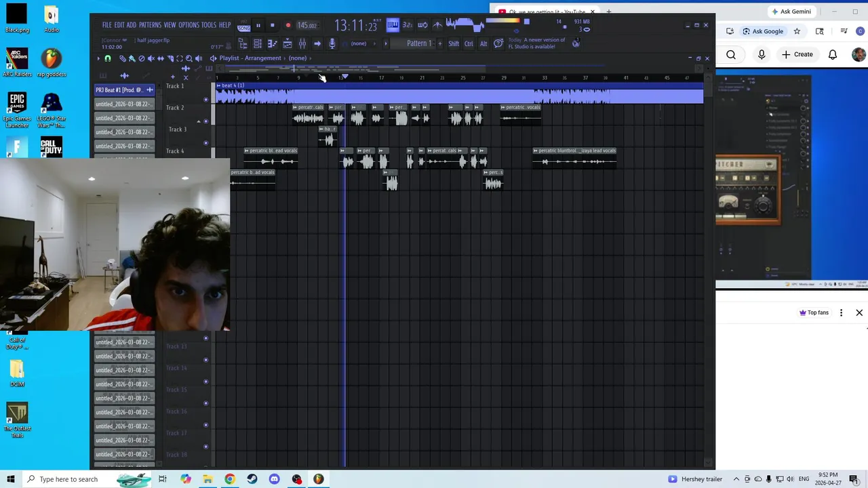Click the YouTube voice search microphone
The height and width of the screenshot is (488, 868).
pos(762,54)
